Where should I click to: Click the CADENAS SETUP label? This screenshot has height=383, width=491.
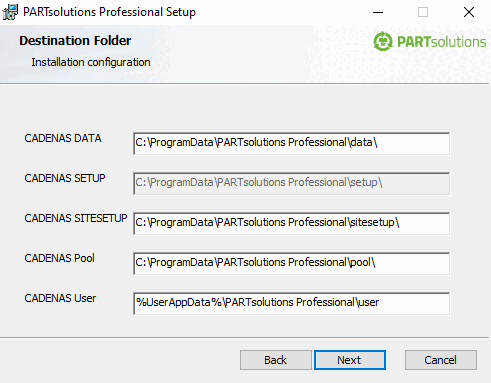[x=65, y=178]
